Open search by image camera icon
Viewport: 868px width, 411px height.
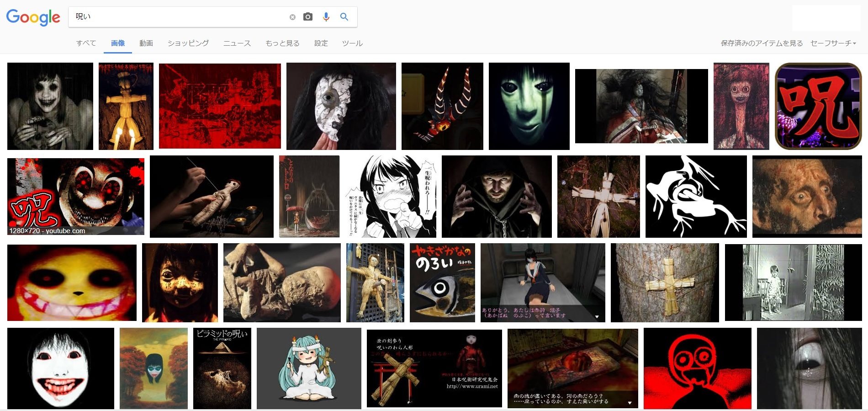click(308, 17)
